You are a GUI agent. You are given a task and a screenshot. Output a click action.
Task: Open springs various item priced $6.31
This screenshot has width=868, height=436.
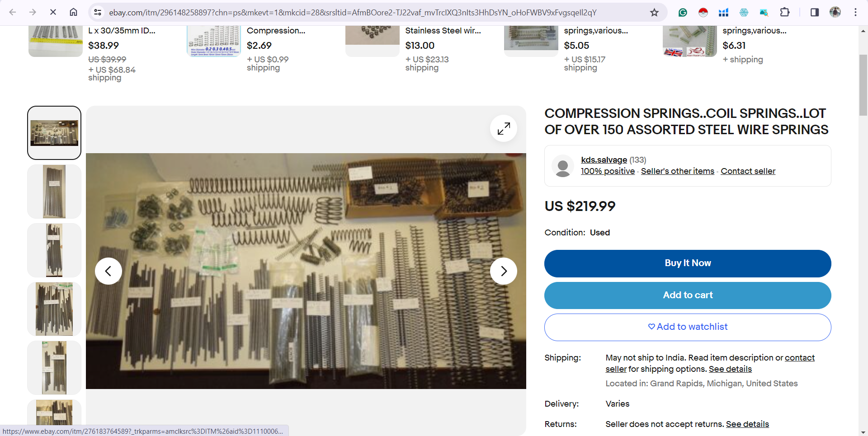(755, 31)
